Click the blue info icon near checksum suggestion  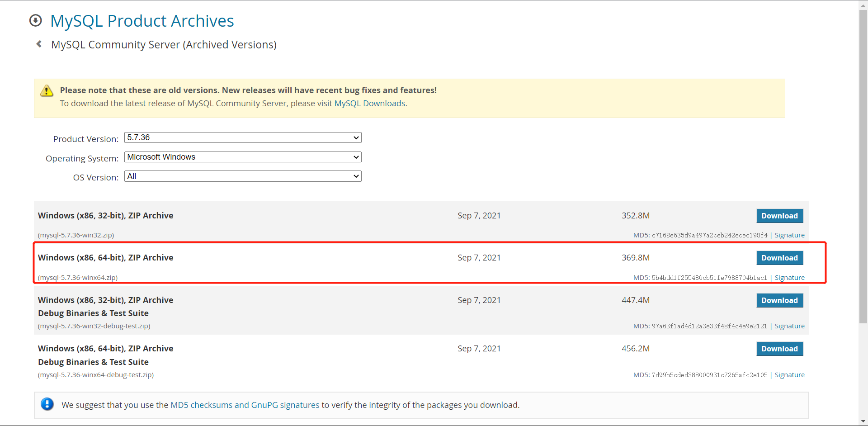point(47,404)
